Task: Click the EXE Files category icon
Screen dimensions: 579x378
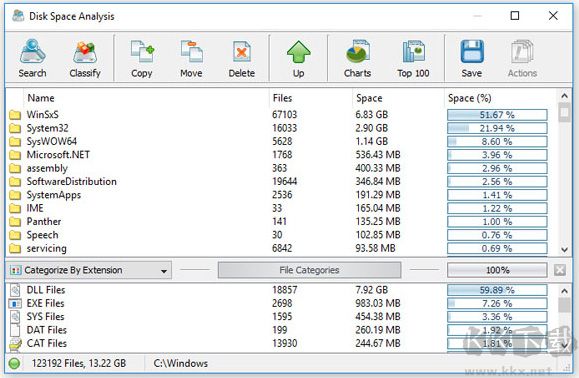Action: click(15, 303)
